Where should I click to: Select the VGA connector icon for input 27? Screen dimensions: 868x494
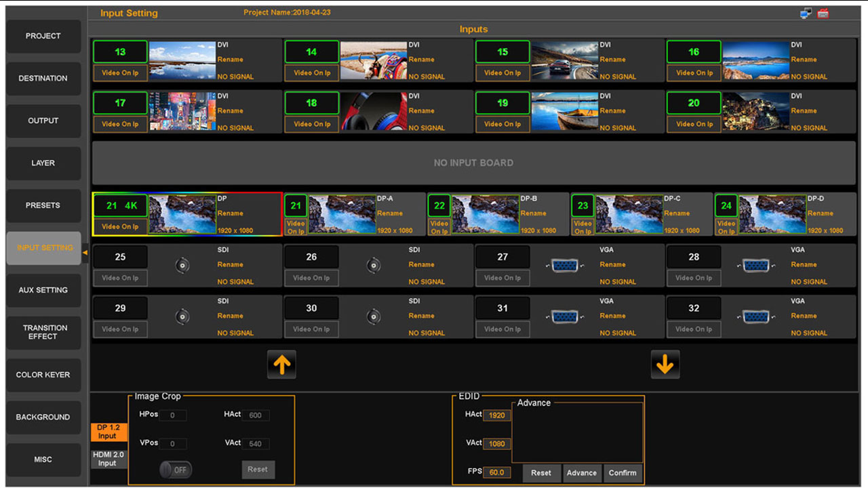coord(564,266)
